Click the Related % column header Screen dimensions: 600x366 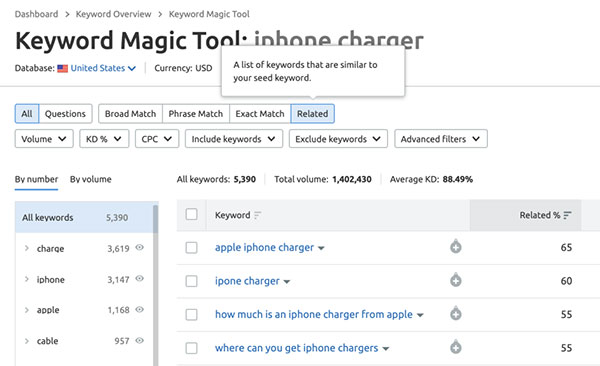click(525, 215)
